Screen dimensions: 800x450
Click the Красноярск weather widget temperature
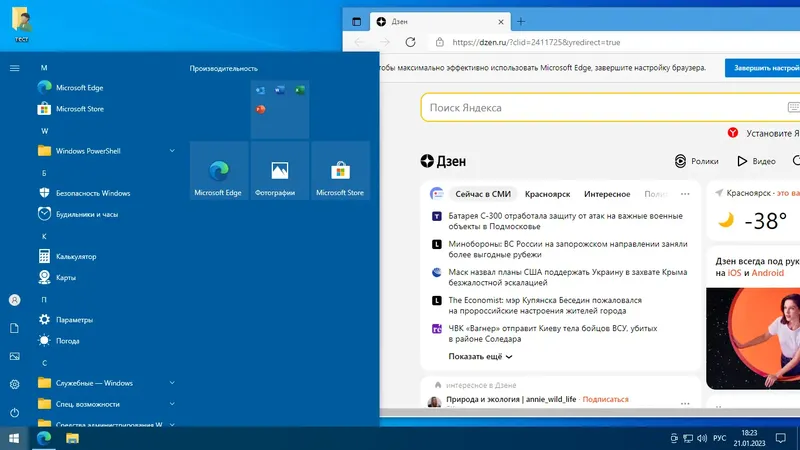[x=765, y=221]
